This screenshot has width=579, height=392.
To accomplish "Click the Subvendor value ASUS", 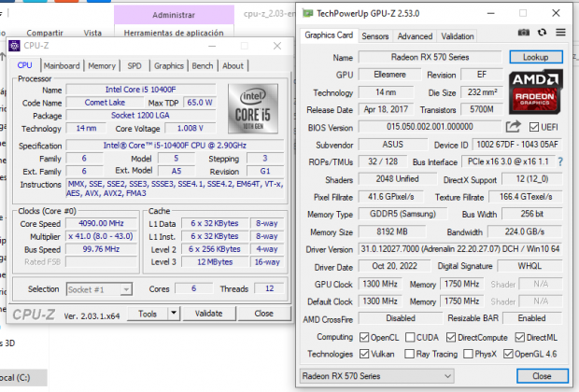I will pyautogui.click(x=393, y=145).
